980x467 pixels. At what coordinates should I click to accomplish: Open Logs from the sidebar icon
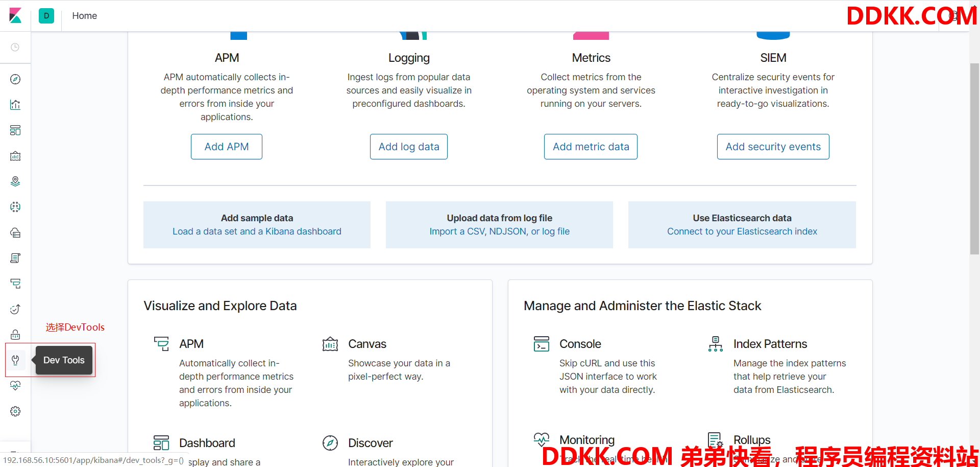point(15,258)
